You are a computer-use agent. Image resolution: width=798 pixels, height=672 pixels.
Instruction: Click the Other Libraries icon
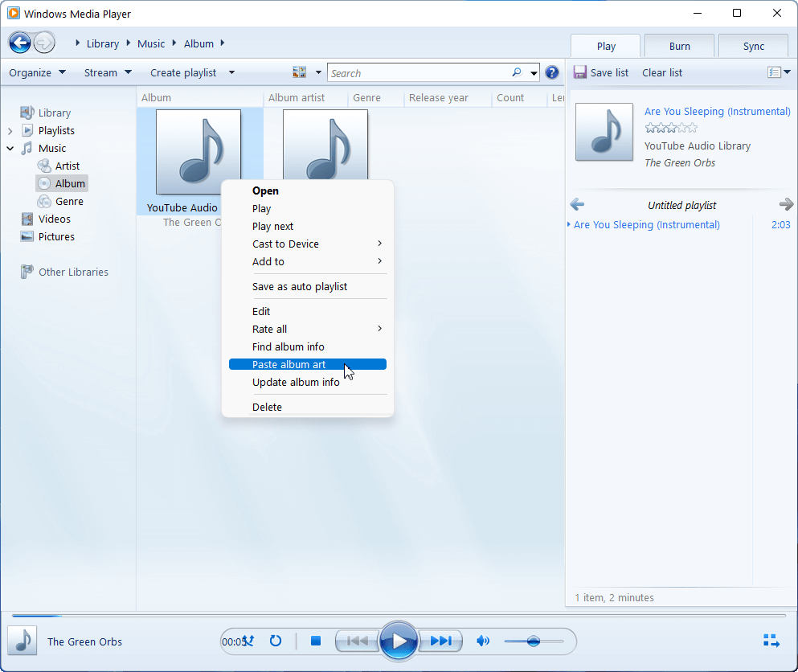pyautogui.click(x=27, y=272)
